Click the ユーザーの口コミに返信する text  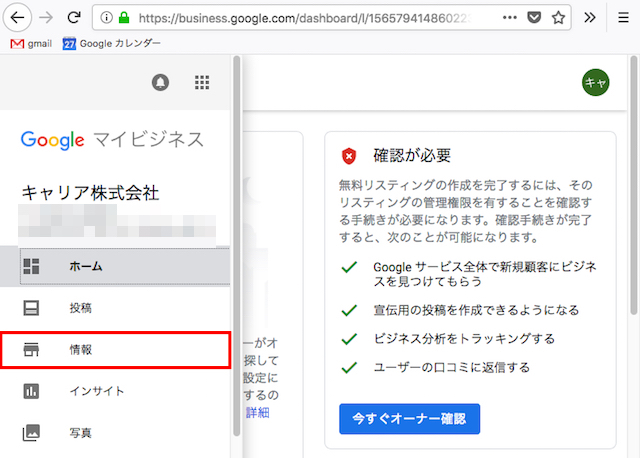pyautogui.click(x=451, y=367)
